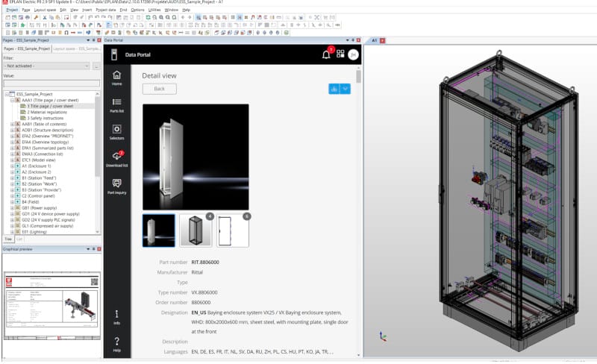Click the Value input field
Screen dimensions: 597x364
pos(51,84)
